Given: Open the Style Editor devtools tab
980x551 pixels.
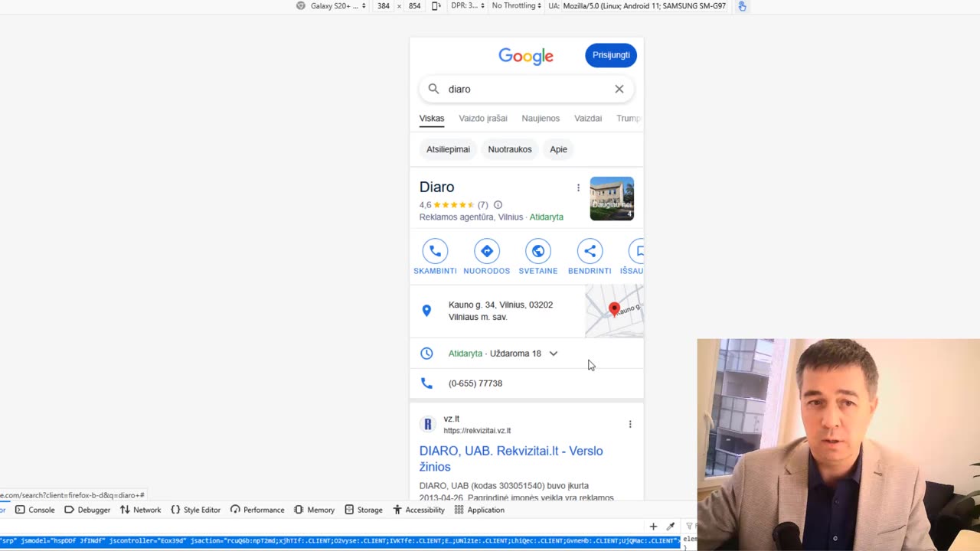Looking at the screenshot, I should [x=195, y=510].
